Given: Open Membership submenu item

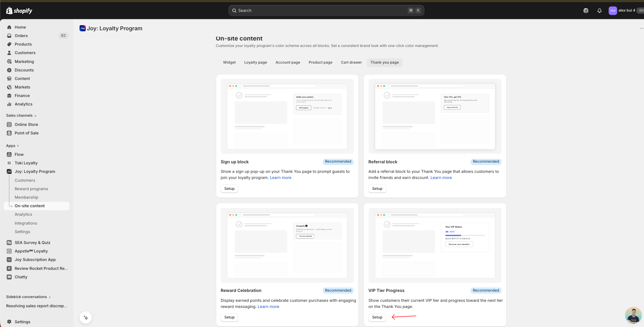Looking at the screenshot, I should [27, 197].
